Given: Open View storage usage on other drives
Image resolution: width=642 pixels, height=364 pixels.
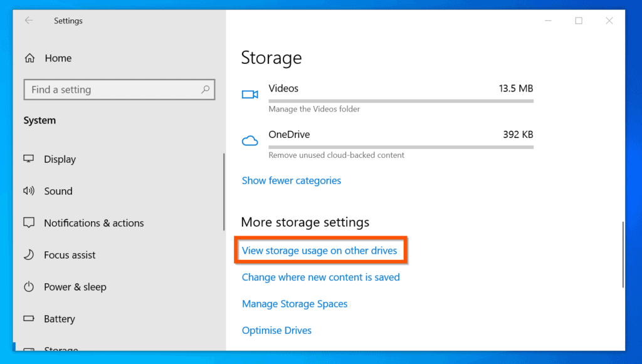Looking at the screenshot, I should [320, 250].
